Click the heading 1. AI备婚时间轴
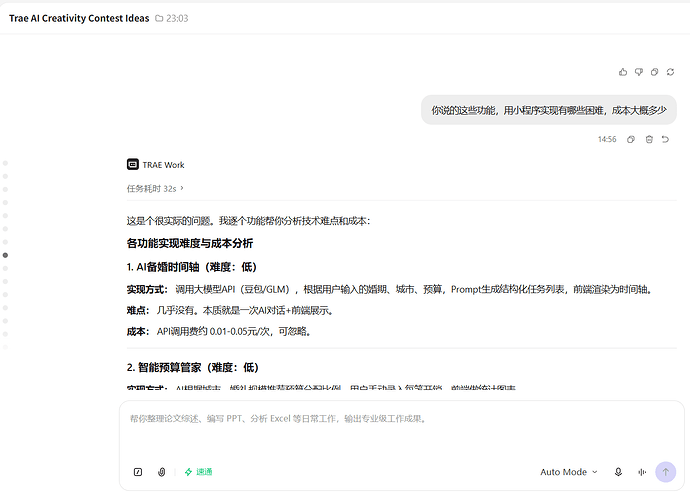The image size is (690, 492). point(191,267)
